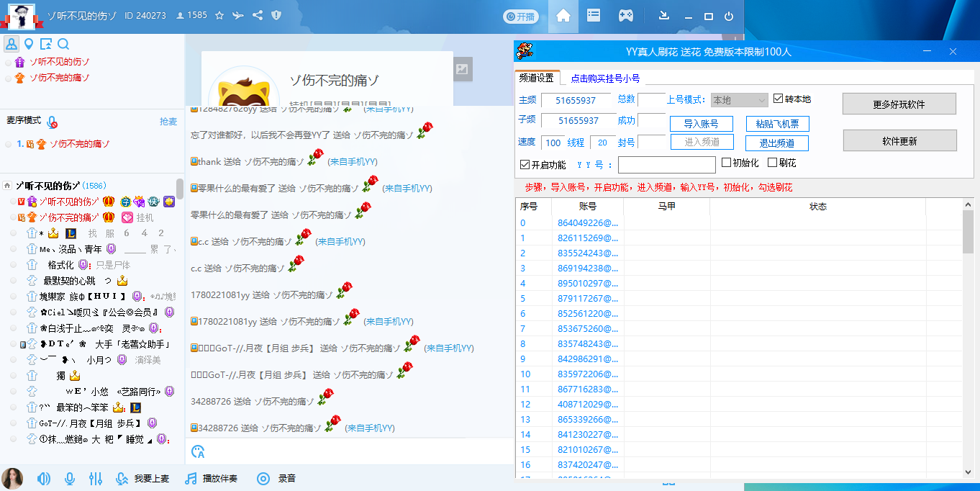
Task: Click the shield report icon in YY header
Action: coord(276,15)
